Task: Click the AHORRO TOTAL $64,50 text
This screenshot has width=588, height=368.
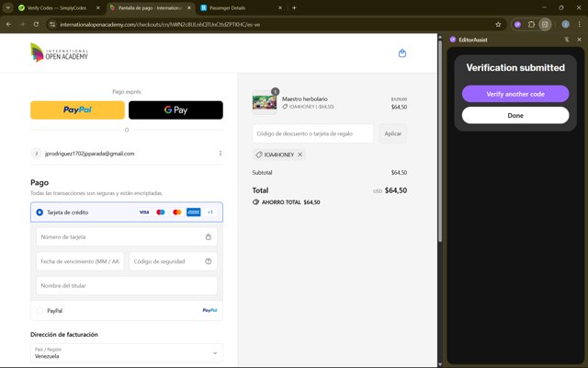Action: tap(290, 202)
